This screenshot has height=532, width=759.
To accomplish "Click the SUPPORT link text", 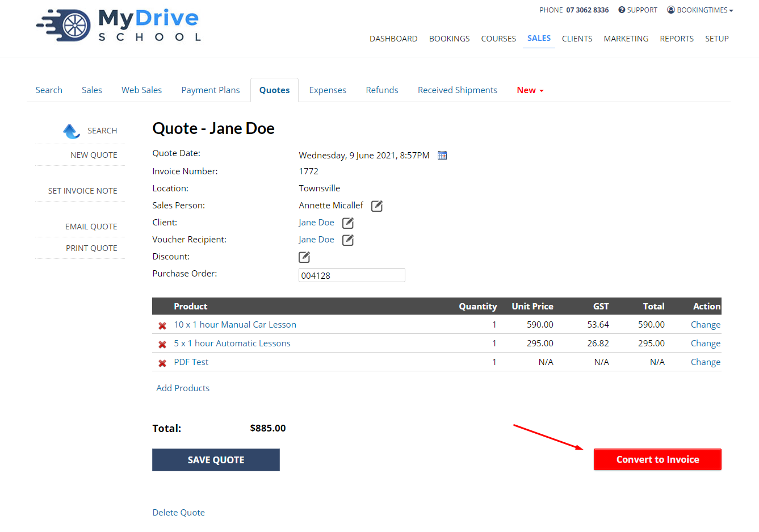I will [x=642, y=10].
